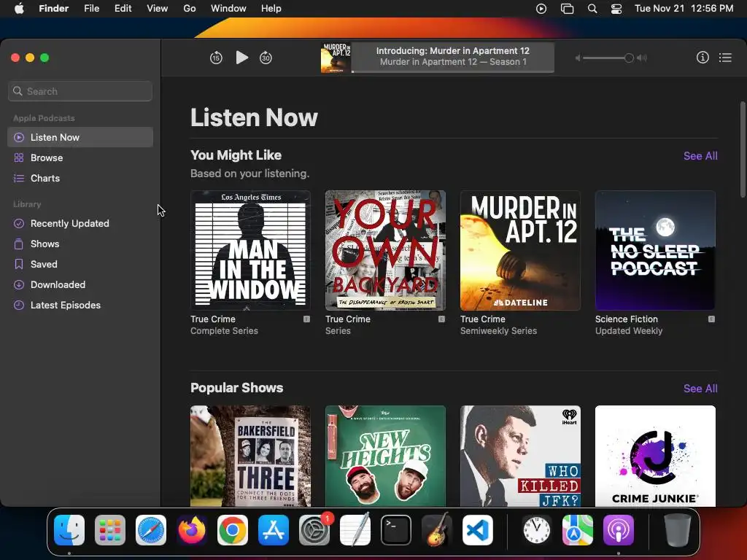Open App Store from the Dock
747x560 pixels.
(x=274, y=530)
